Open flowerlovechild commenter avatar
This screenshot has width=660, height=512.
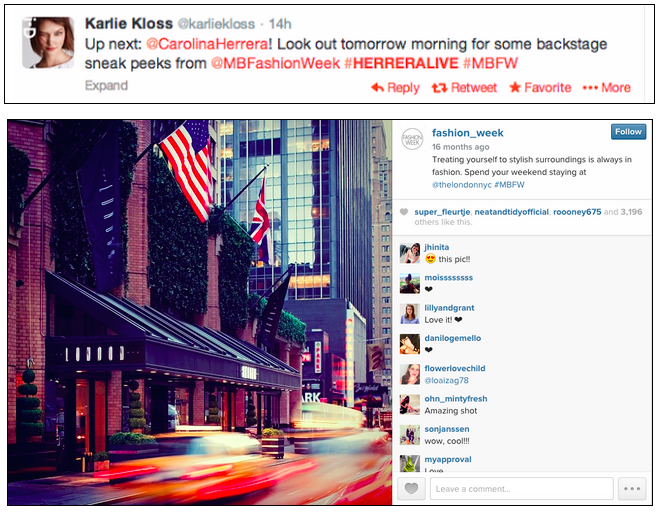click(x=410, y=375)
